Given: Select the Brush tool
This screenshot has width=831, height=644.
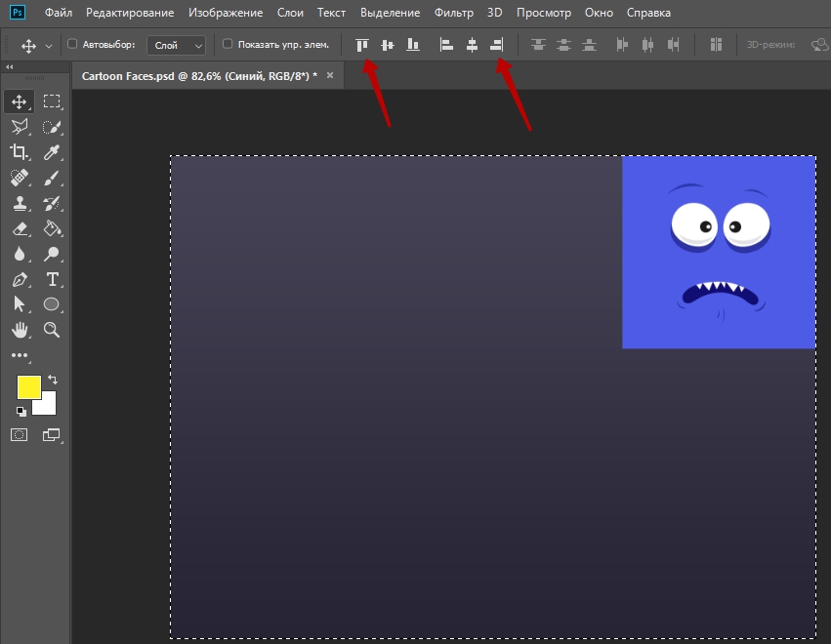Looking at the screenshot, I should 52,178.
